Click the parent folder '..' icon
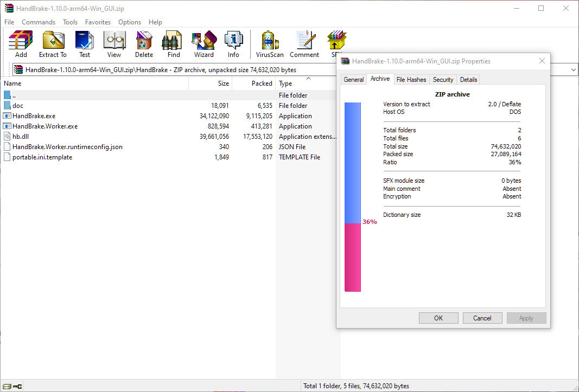Screen dimensions: 579x392 click(x=7, y=95)
